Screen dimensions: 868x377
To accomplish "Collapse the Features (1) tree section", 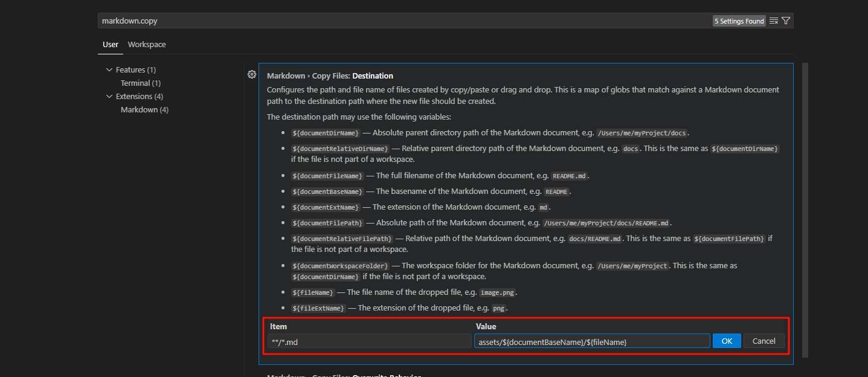I will [109, 69].
